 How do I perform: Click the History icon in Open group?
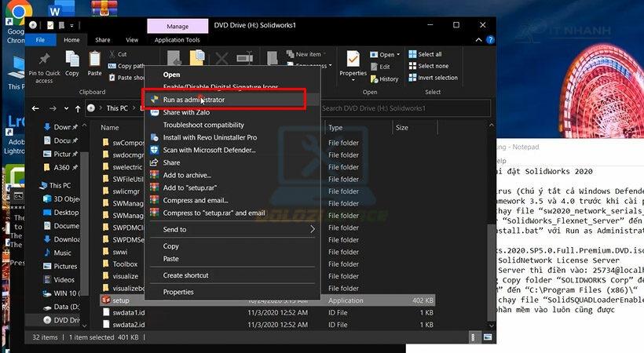point(383,78)
